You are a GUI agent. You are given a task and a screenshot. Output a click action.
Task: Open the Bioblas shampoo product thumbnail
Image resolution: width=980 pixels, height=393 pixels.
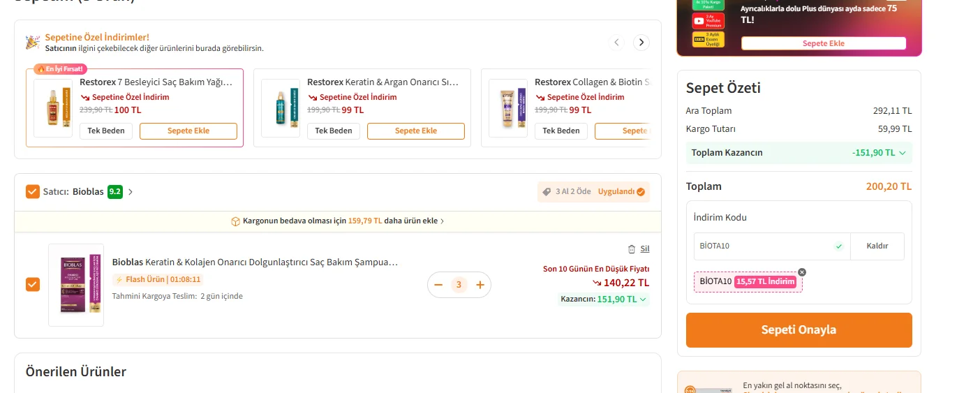(76, 285)
